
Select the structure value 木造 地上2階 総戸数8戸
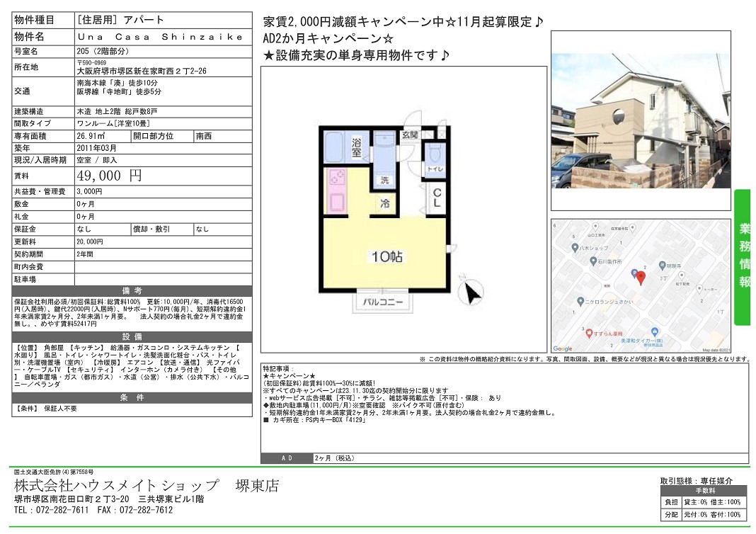point(117,111)
